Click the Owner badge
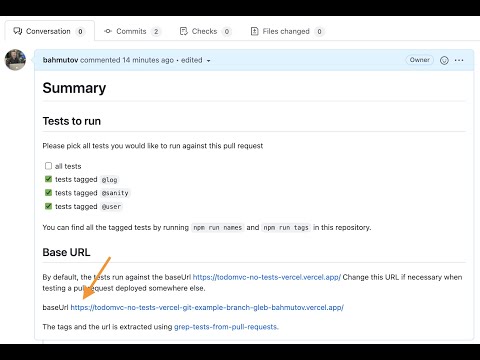 pyautogui.click(x=419, y=60)
